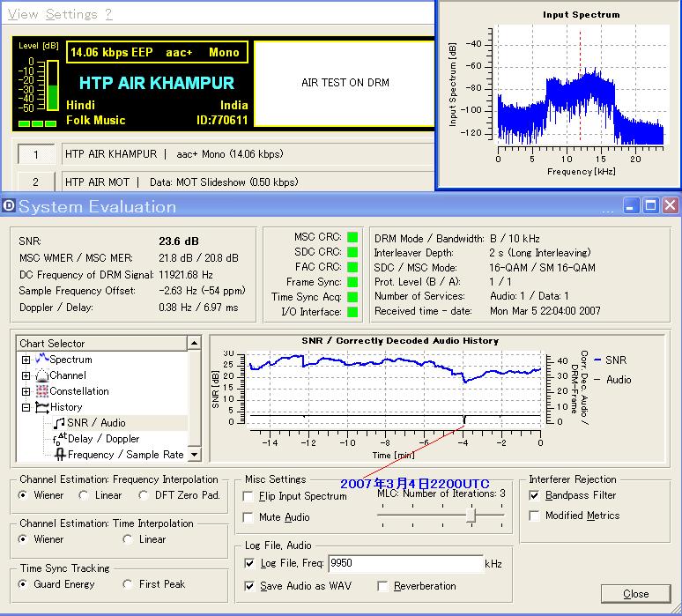Viewport: 682px width, 616px height.
Task: Click the Frame Sync green status indicator
Action: (x=352, y=282)
